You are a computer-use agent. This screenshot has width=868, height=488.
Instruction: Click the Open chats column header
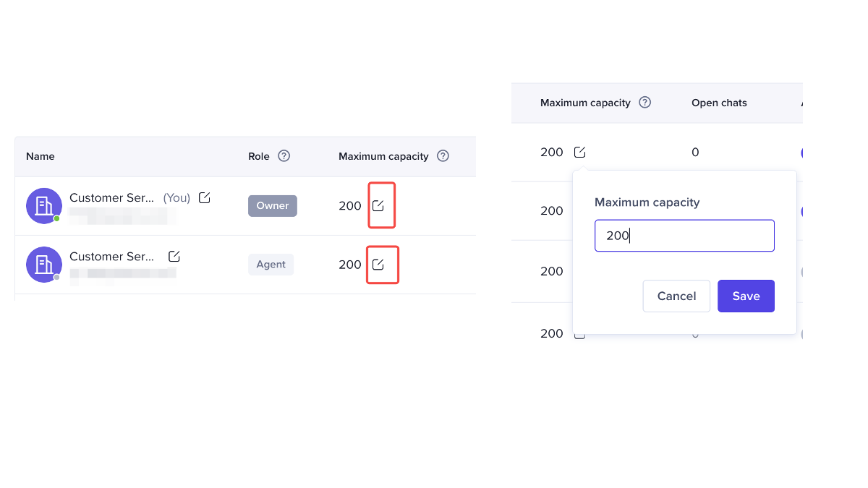pyautogui.click(x=719, y=103)
